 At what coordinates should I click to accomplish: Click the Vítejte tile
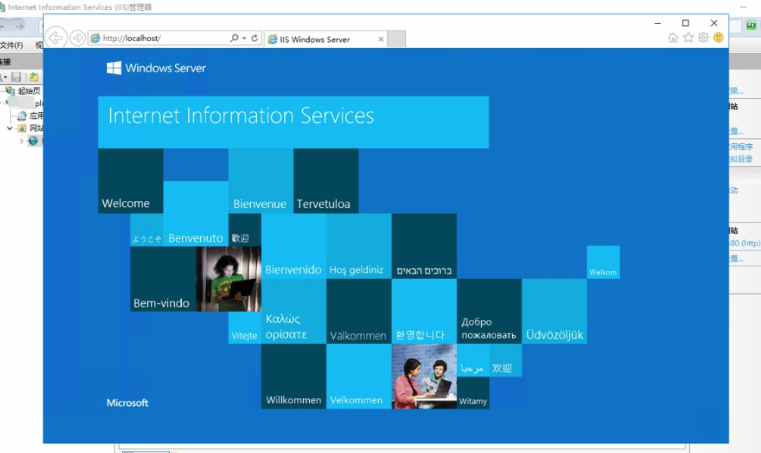pos(245,328)
